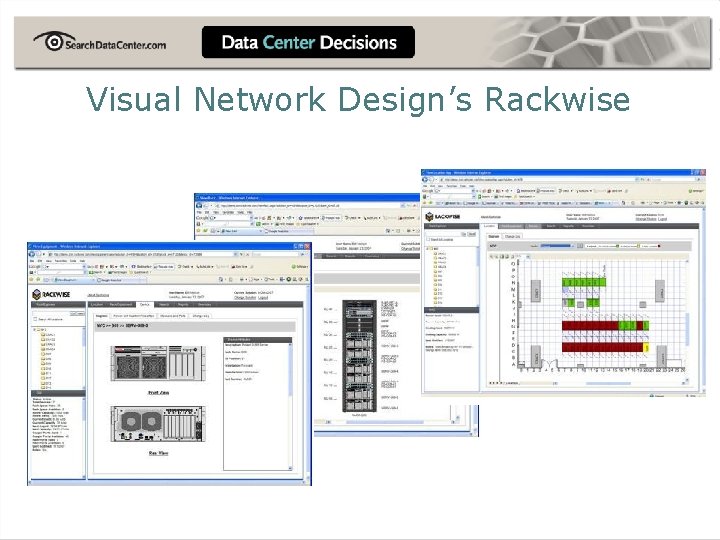Select the Diagram sub-tab in the Device window
This screenshot has width=720, height=540.
coord(102,316)
